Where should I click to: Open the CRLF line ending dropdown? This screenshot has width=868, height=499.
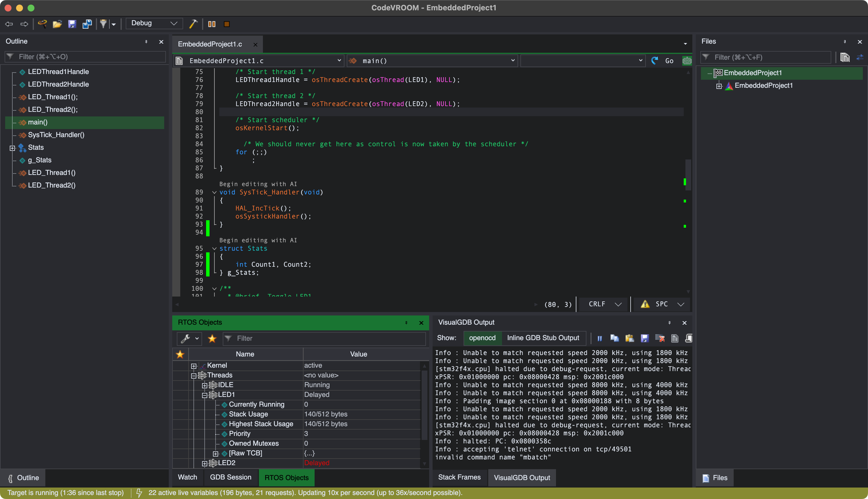604,304
